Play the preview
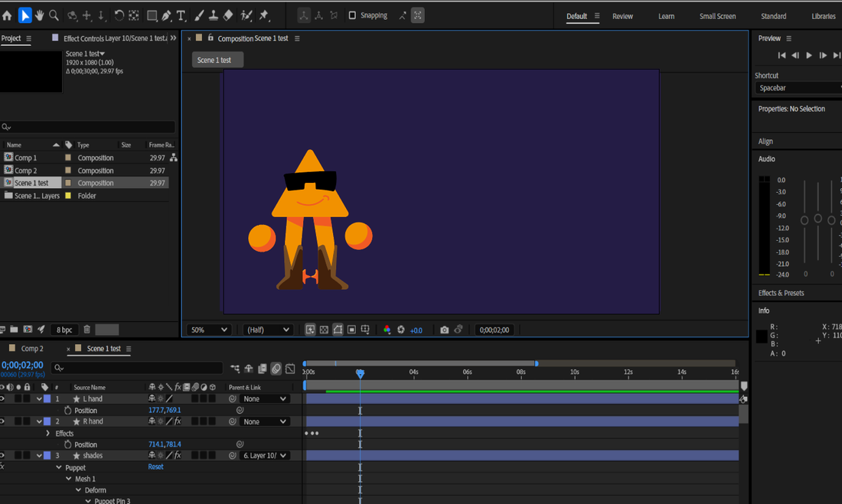This screenshot has height=504, width=842. (x=809, y=55)
